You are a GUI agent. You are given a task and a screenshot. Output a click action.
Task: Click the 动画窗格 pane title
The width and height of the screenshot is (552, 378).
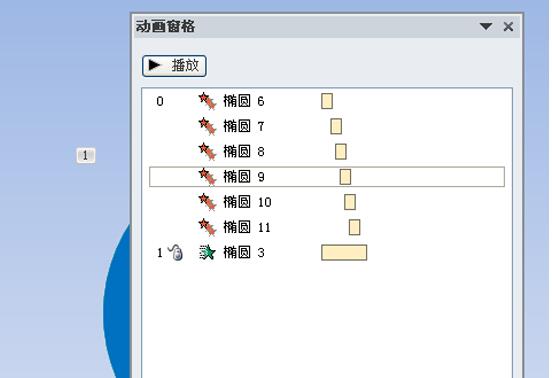coord(165,26)
